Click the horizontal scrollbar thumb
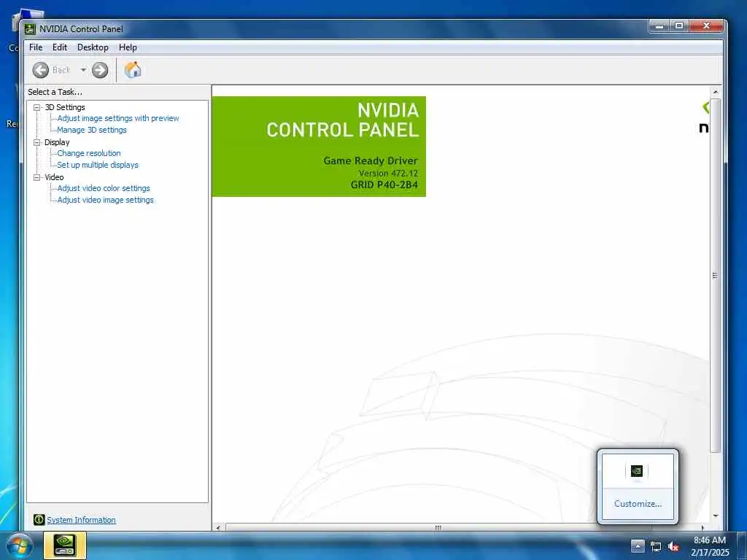747x560 pixels. 438,528
